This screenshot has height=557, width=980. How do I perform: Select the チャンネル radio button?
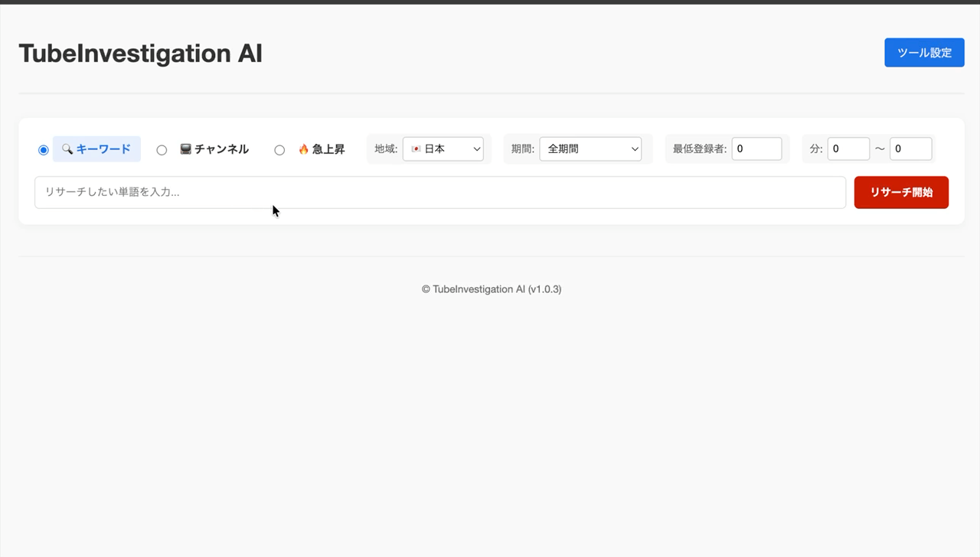162,150
